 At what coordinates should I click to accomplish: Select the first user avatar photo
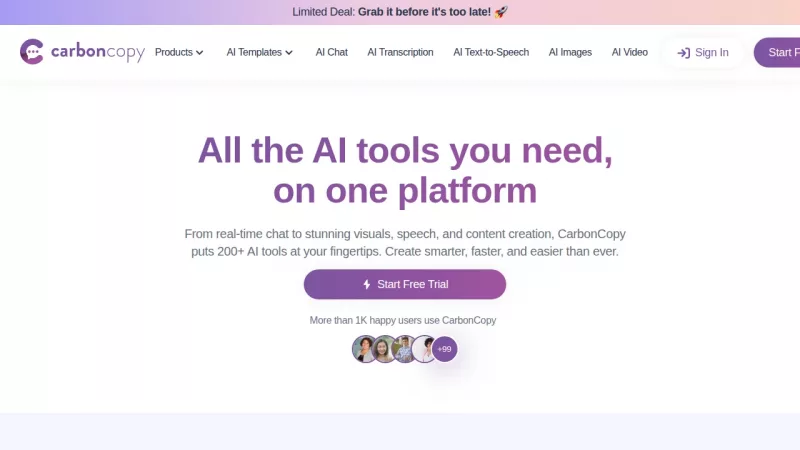click(364, 349)
